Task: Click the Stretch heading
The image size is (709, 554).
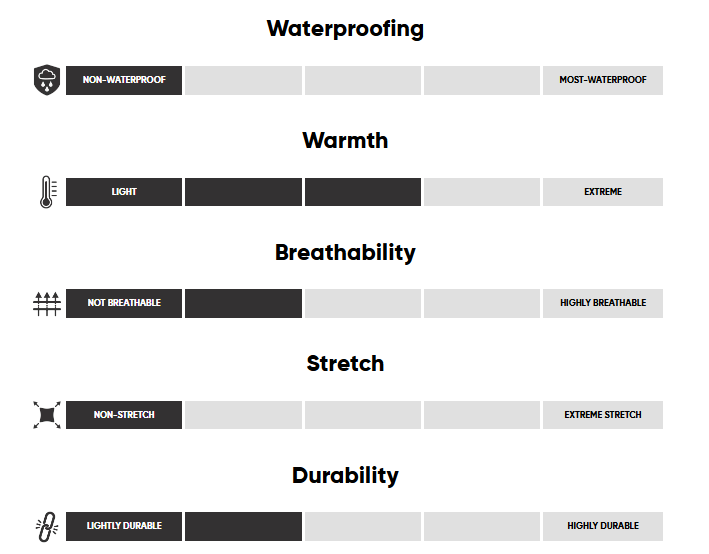Action: pyautogui.click(x=345, y=364)
